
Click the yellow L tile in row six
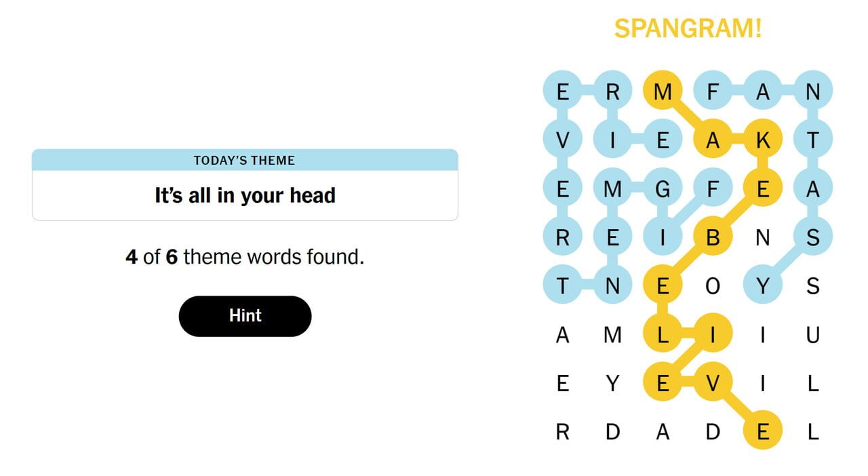click(x=663, y=335)
